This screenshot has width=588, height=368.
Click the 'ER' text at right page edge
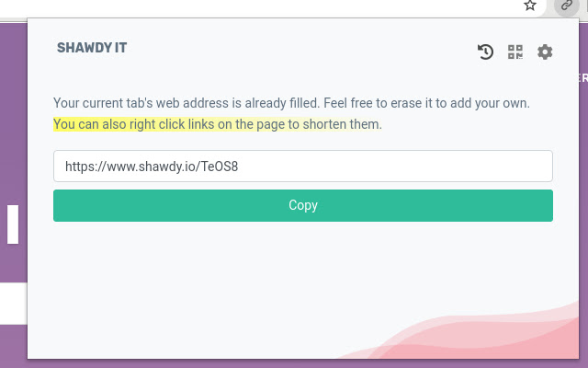tap(582, 78)
